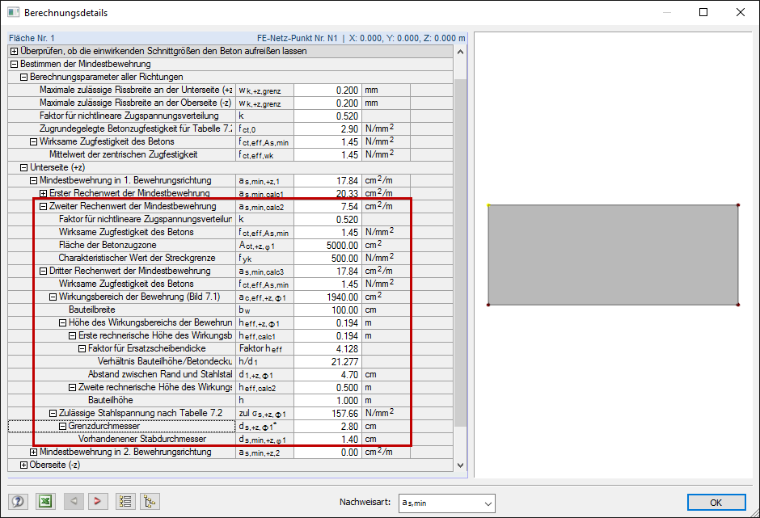
Task: Collapse 'Dritter Rechenwert der Mindestbewehrung'
Action: coord(43,271)
